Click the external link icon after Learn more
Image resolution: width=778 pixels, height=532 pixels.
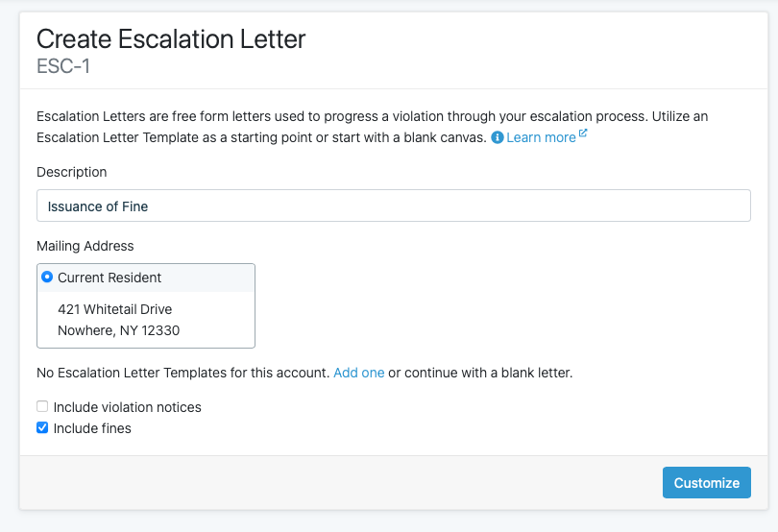coord(583,133)
